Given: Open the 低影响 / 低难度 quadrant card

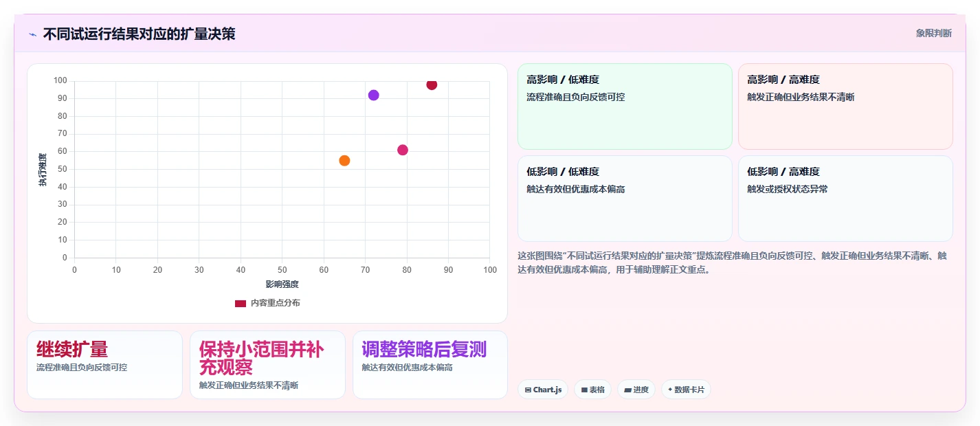Looking at the screenshot, I should click(x=625, y=199).
